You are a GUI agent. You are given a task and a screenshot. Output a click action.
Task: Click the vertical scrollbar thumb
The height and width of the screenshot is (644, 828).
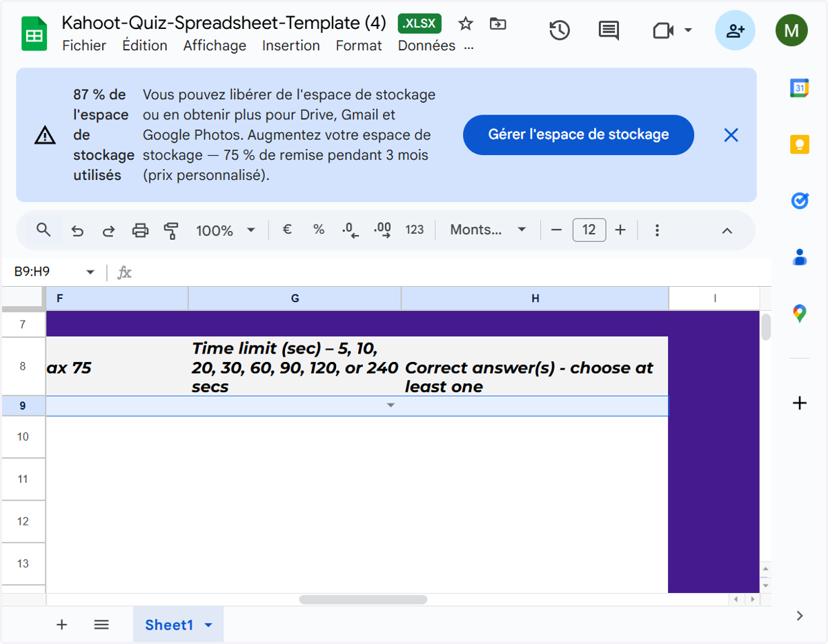click(766, 327)
